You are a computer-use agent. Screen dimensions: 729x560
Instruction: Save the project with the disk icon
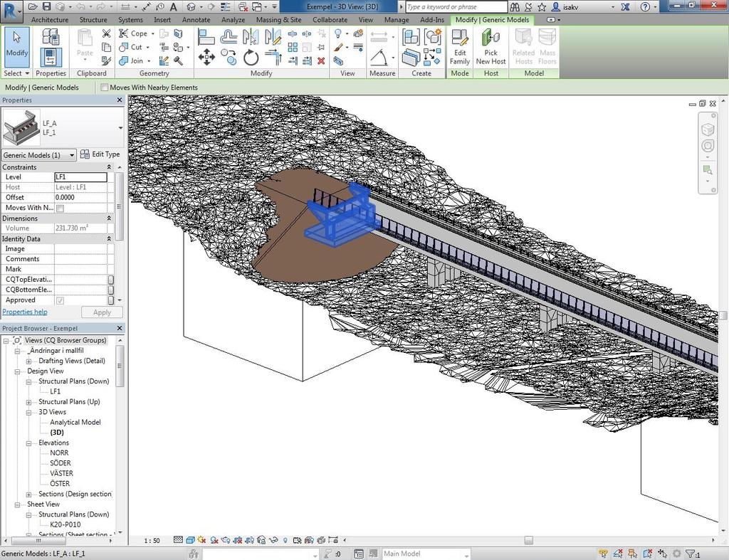46,6
